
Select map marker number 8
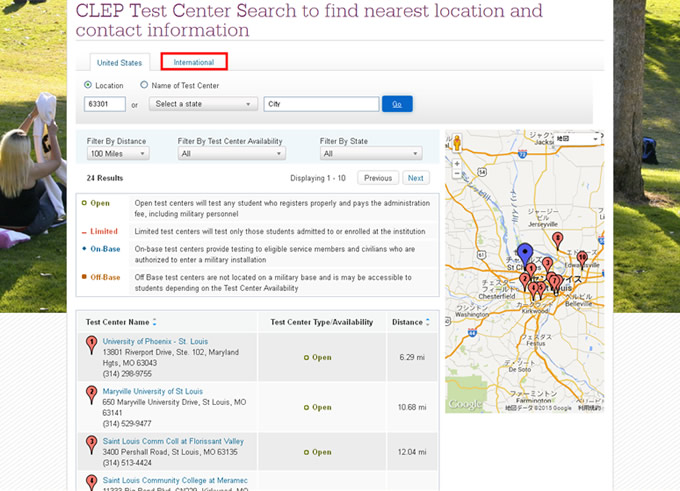coord(558,240)
